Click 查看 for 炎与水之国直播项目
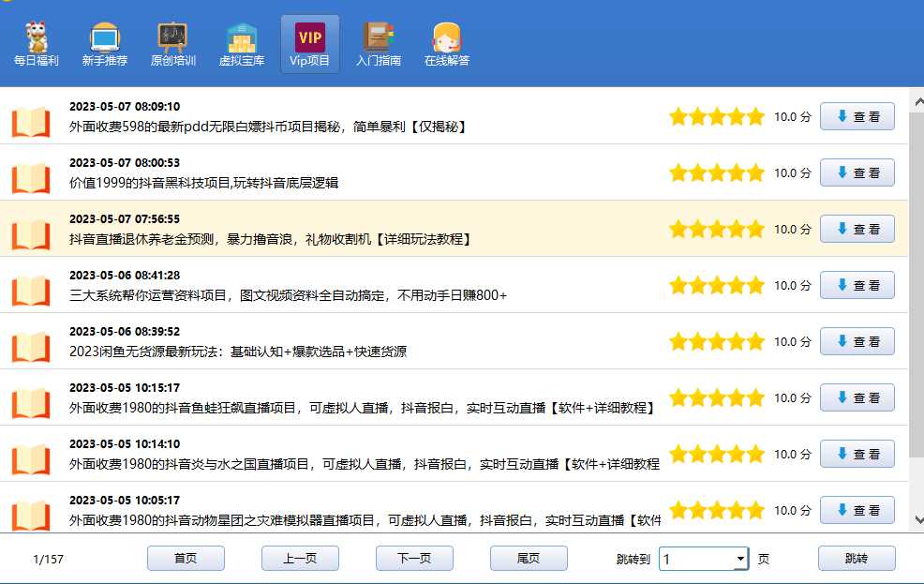Screen dimensions: 924x584 (x=857, y=455)
